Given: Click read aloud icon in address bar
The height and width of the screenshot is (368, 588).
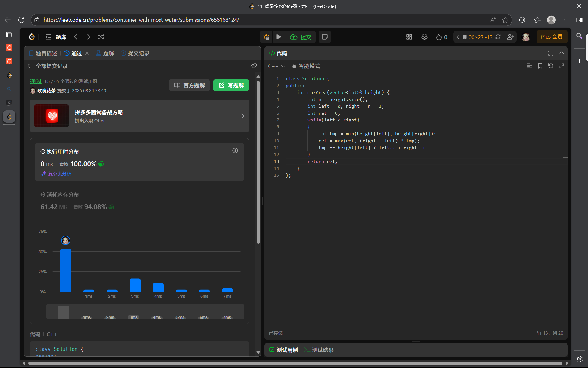Looking at the screenshot, I should coord(493,20).
